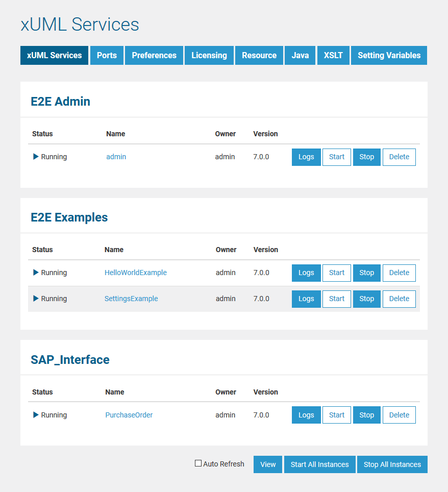
Task: Enable the Auto Refresh checkbox
Action: tap(197, 463)
